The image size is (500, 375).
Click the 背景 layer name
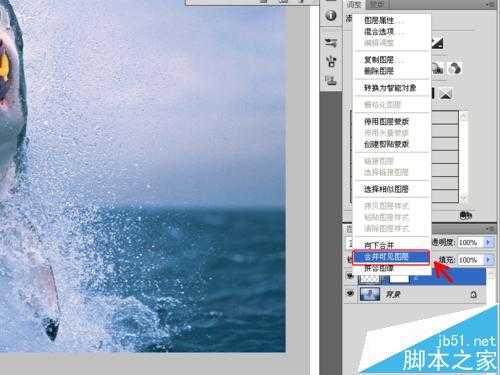(393, 294)
